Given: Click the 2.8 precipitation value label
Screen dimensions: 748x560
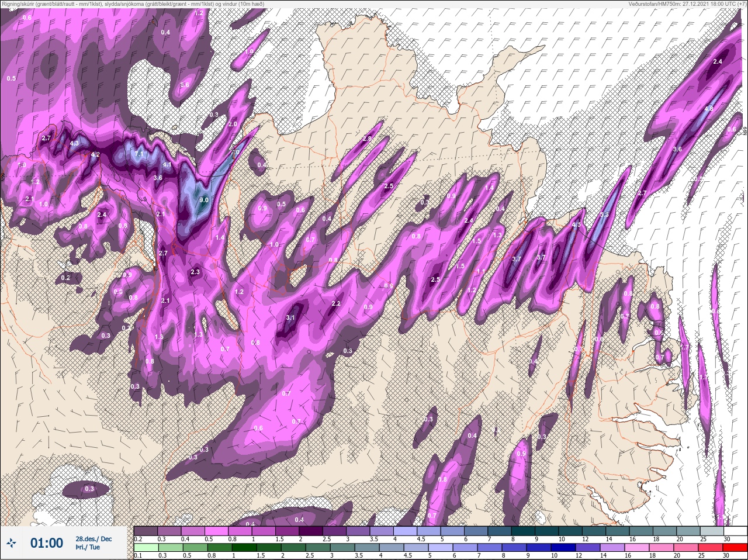Looking at the screenshot, I should click(x=367, y=139).
